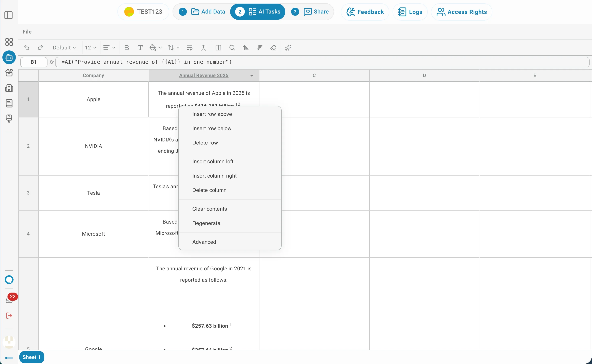Open Access Rights

pos(461,12)
